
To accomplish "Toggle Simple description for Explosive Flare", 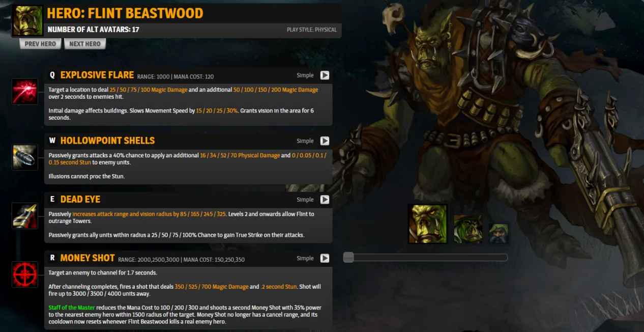I will (x=305, y=75).
